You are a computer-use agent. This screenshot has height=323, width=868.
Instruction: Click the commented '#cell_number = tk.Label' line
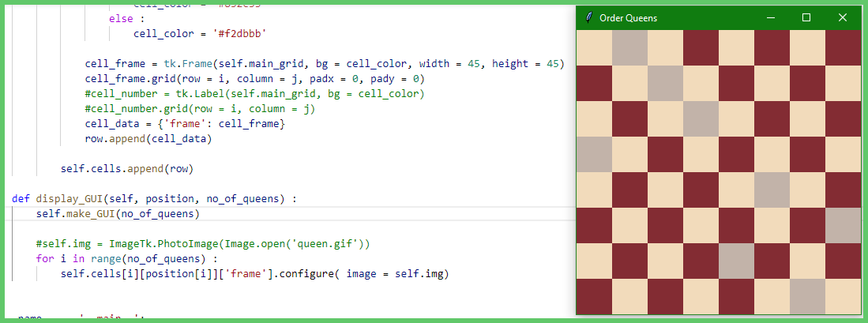[x=254, y=93]
